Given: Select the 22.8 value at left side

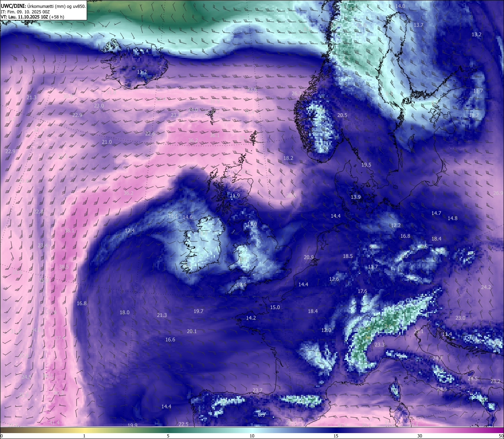Looking at the screenshot, I should [39, 211].
